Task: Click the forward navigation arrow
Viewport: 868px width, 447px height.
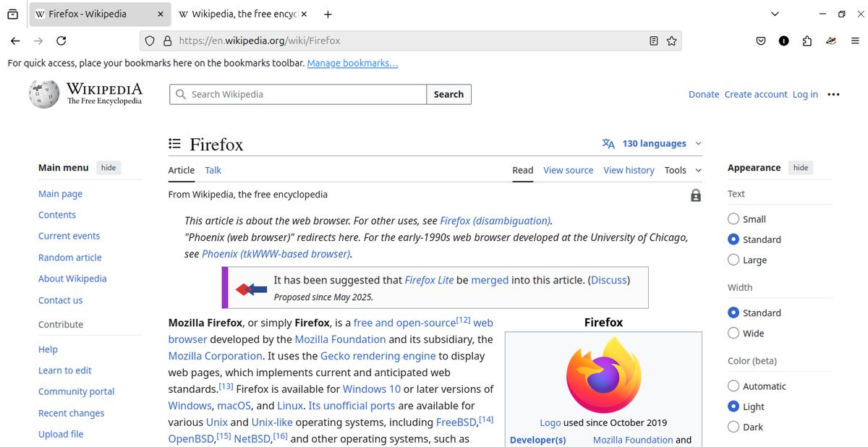Action: (x=38, y=41)
